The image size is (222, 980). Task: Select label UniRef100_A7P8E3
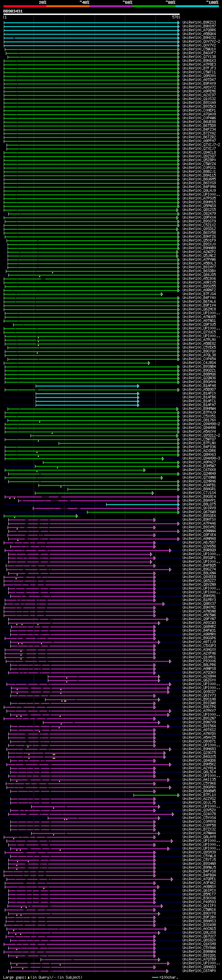199,64
